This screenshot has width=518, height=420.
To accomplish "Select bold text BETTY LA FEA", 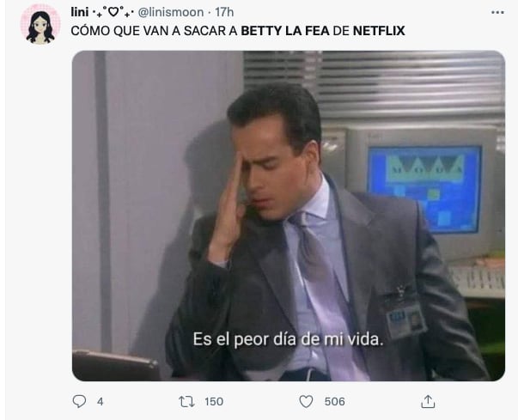I will [285, 31].
